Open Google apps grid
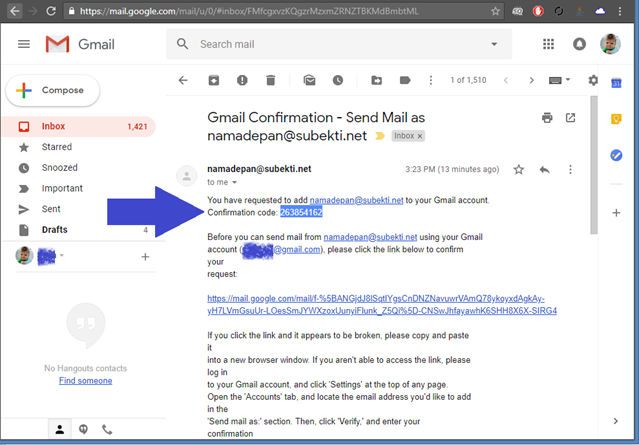 click(548, 45)
